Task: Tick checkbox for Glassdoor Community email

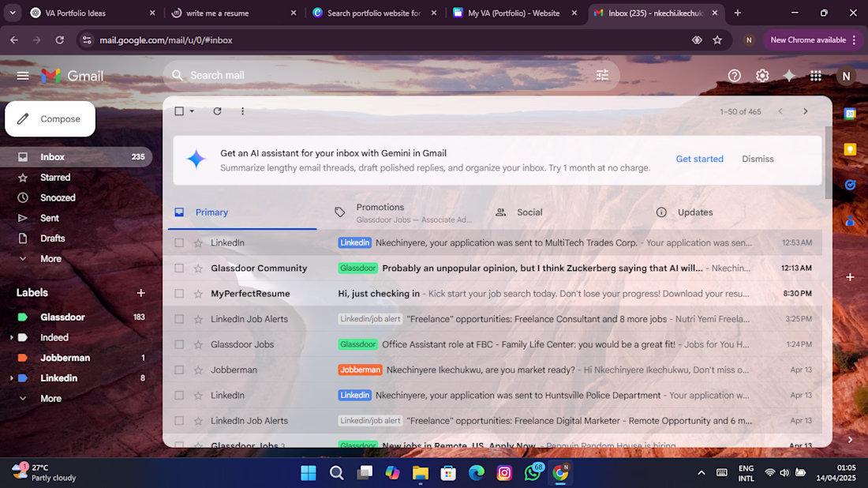Action: point(179,268)
